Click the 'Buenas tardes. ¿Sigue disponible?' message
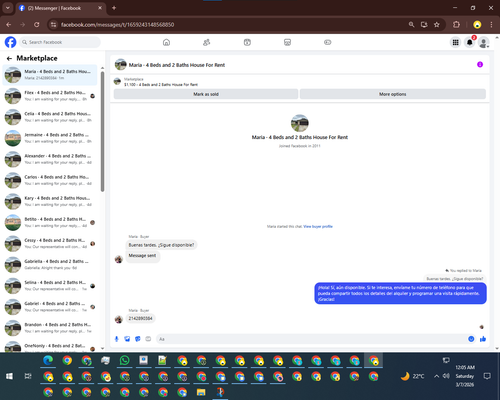The width and height of the screenshot is (500, 400). point(161,245)
